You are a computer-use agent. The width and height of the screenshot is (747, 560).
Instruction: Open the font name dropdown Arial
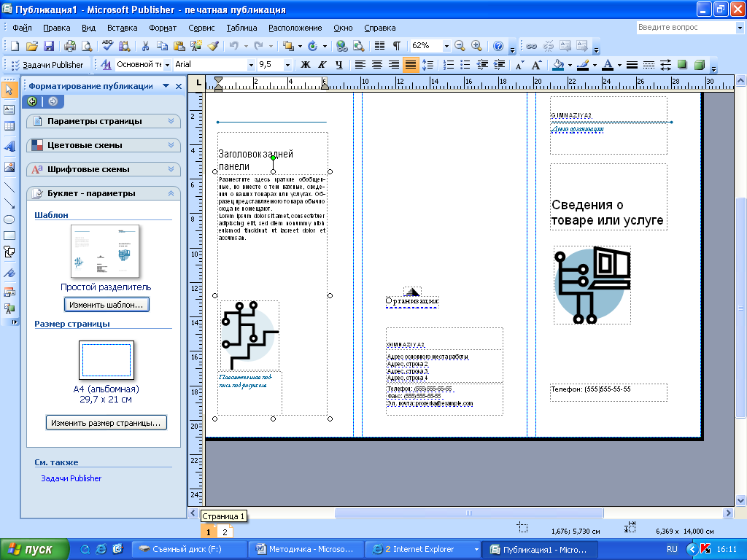[251, 65]
